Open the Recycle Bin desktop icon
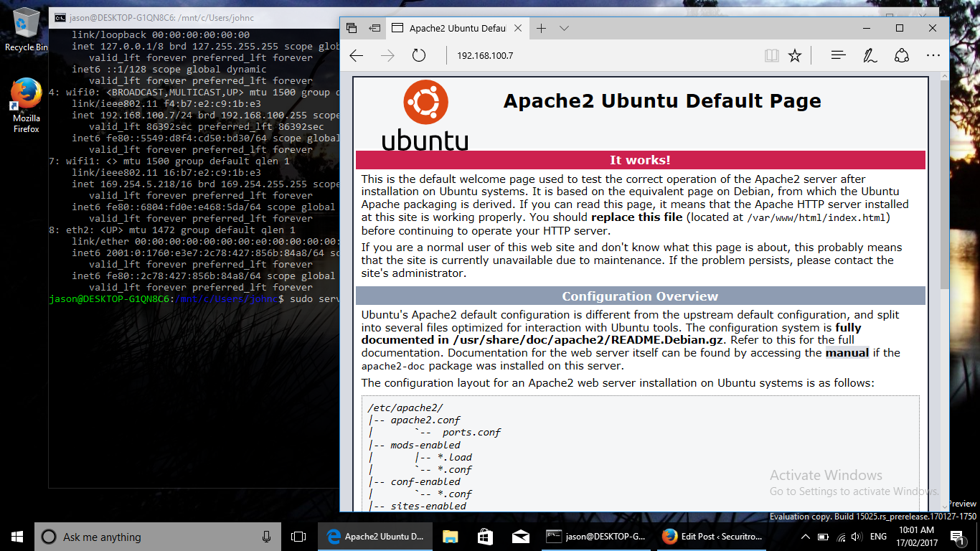The width and height of the screenshot is (980, 551). [27, 30]
